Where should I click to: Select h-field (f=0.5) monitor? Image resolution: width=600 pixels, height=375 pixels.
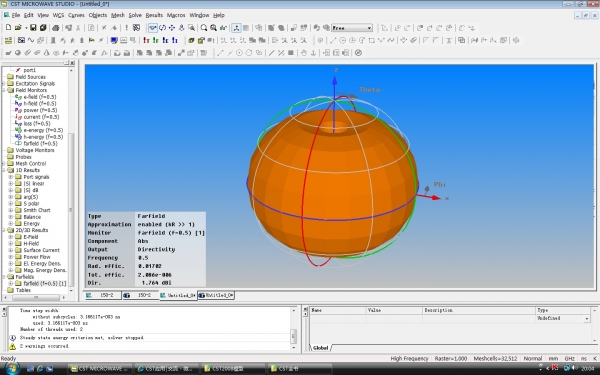click(x=39, y=103)
